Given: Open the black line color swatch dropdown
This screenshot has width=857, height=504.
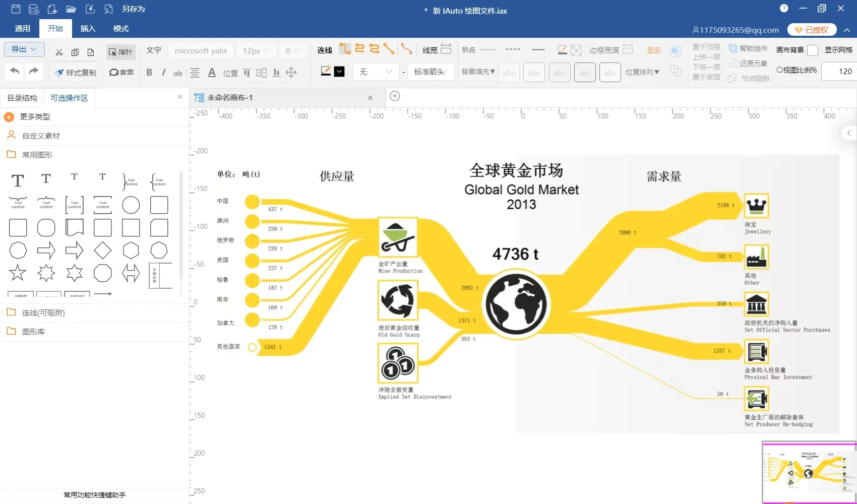Looking at the screenshot, I should point(340,72).
